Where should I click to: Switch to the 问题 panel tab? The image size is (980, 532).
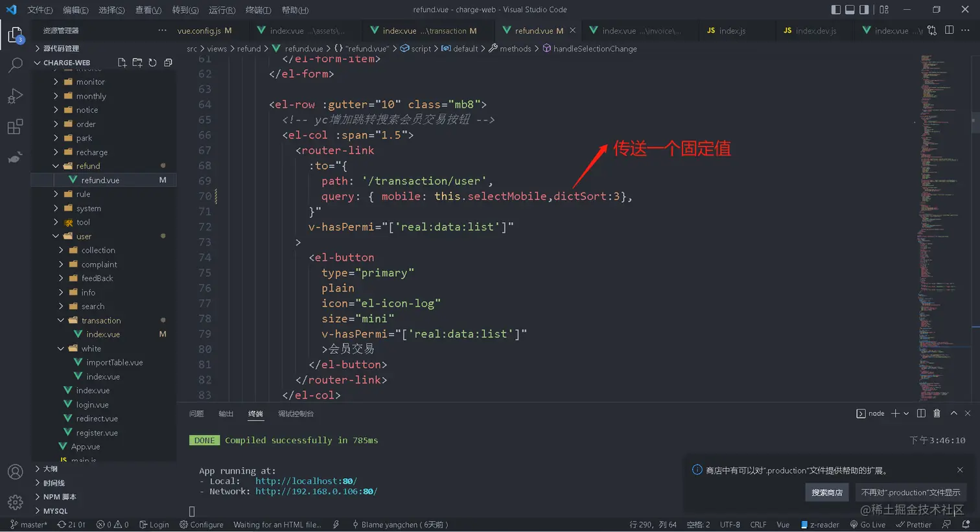[x=196, y=413]
